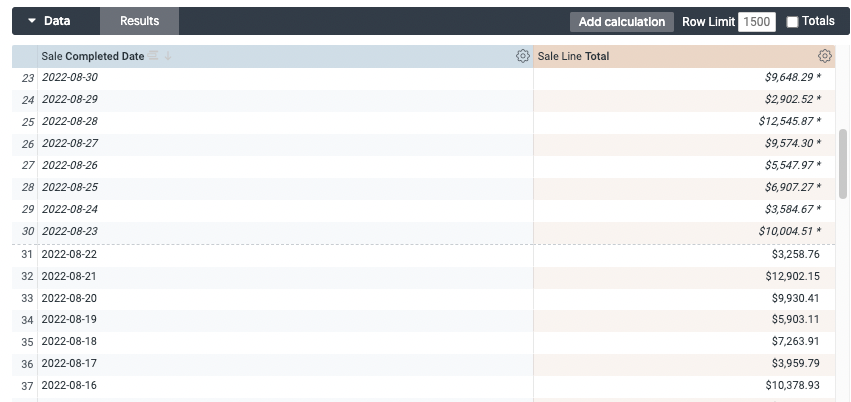851x402 pixels.
Task: Switch to the Results tab
Action: [139, 21]
